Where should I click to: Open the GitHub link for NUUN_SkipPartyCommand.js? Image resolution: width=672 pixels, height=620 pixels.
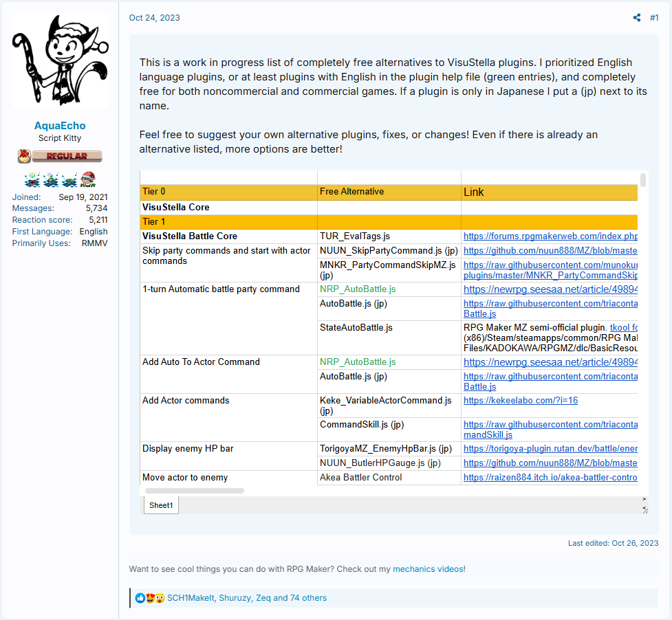550,251
